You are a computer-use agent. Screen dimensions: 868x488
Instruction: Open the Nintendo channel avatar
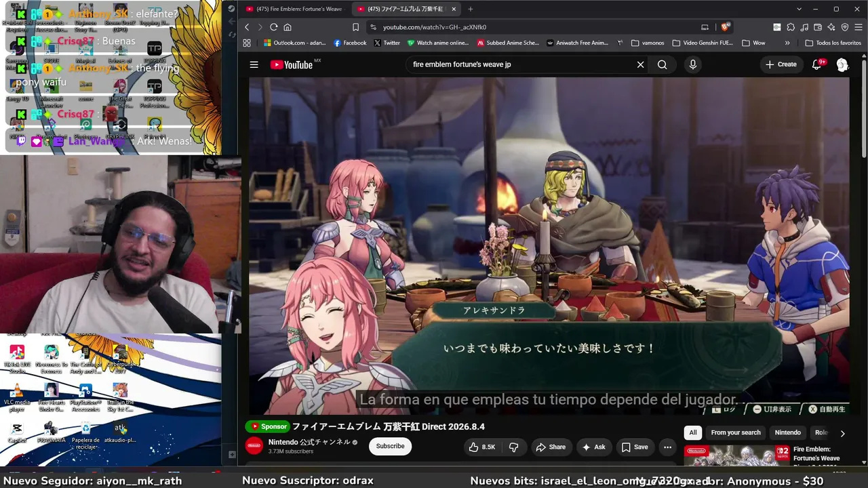click(254, 446)
